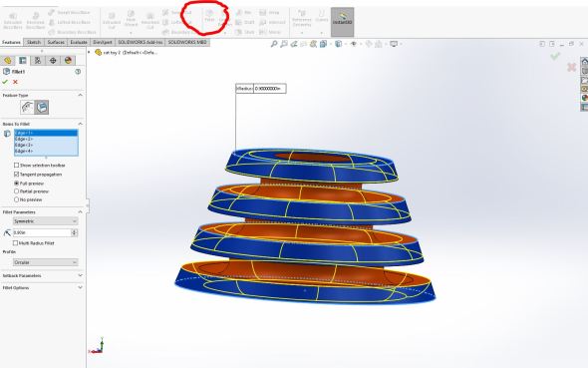Open the Circular profile dropdown
Screen dimensions: 588x368
coord(46,262)
